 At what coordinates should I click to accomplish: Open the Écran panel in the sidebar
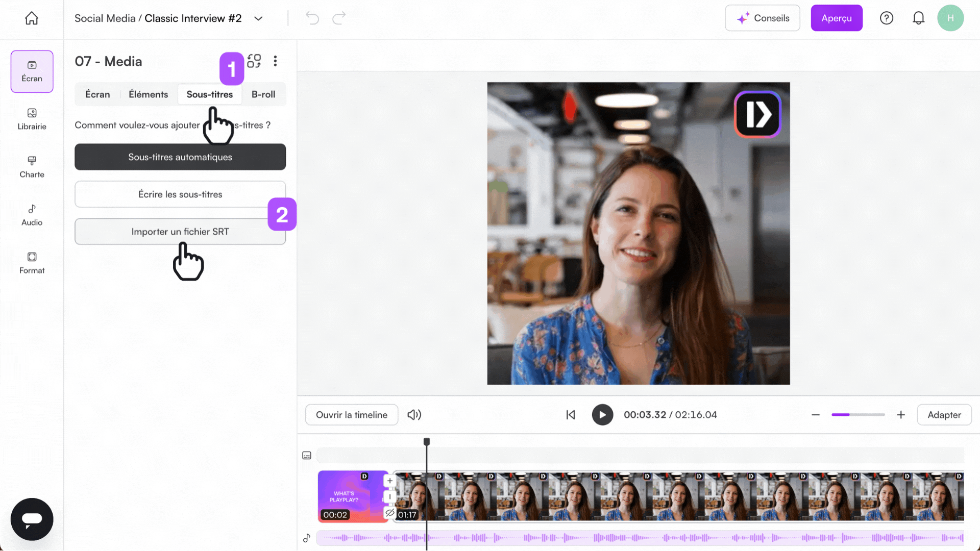point(32,71)
